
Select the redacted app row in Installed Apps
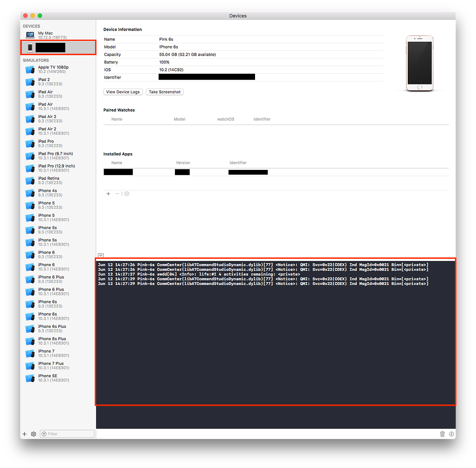click(x=159, y=172)
